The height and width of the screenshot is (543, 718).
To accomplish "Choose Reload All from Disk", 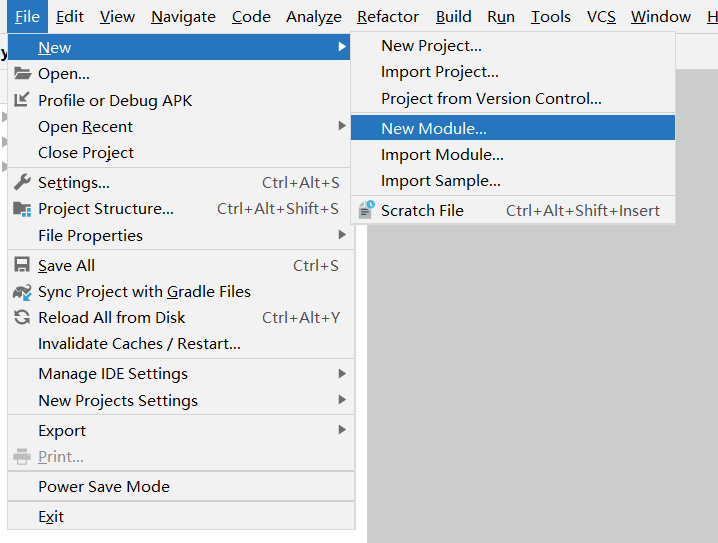I will point(179,317).
